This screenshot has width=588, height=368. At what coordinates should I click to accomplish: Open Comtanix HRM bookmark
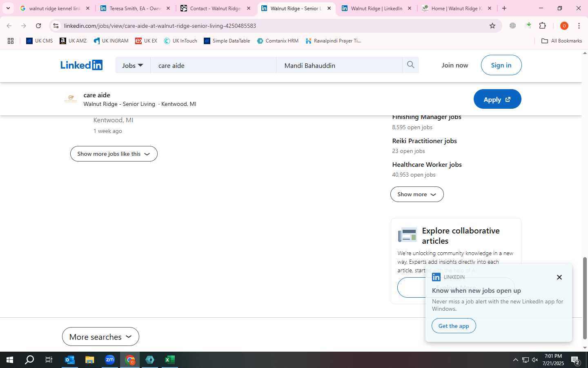(278, 41)
